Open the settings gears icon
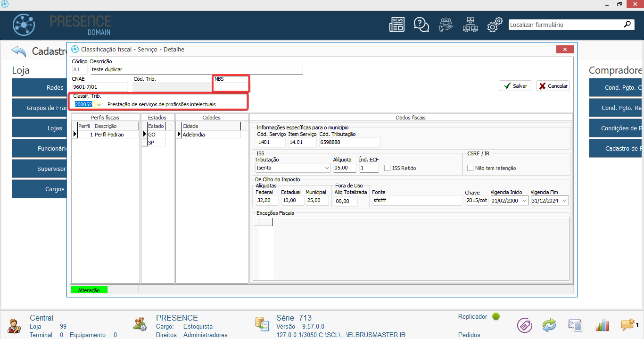Image resolution: width=644 pixels, height=339 pixels. pyautogui.click(x=494, y=25)
